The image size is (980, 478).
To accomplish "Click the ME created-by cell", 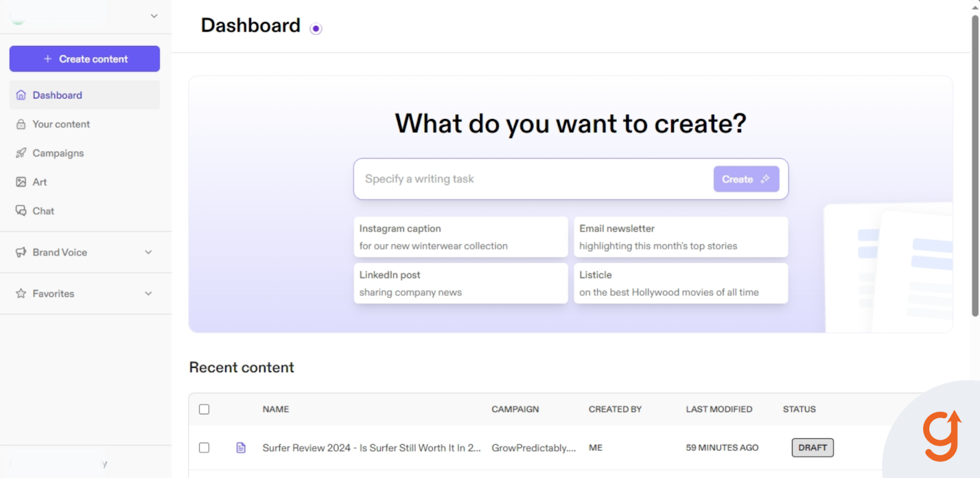I will (595, 448).
